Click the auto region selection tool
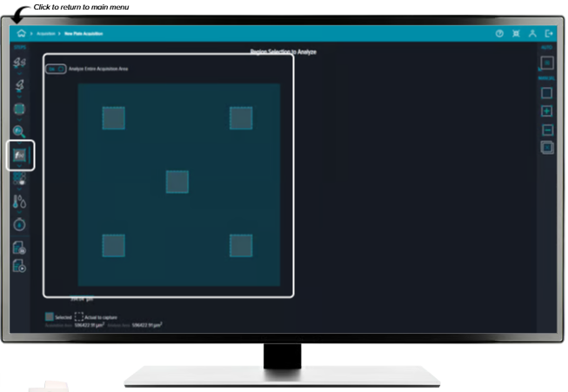Screen dimensions: 568x392 point(547,63)
